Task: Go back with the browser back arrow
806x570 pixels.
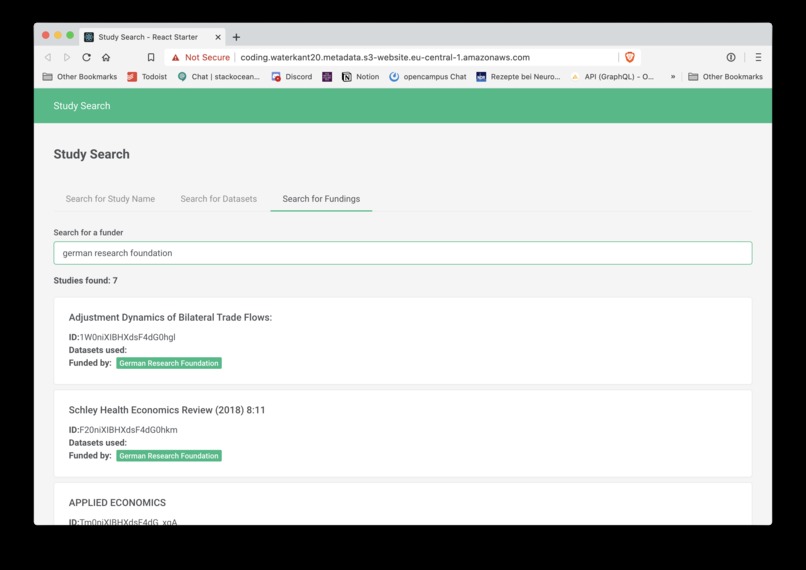Action: (48, 57)
